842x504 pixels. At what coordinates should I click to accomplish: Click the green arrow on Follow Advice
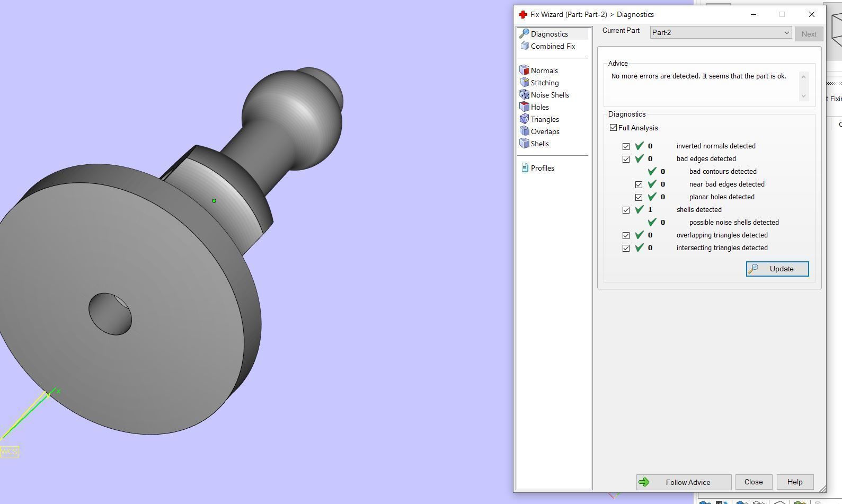644,482
